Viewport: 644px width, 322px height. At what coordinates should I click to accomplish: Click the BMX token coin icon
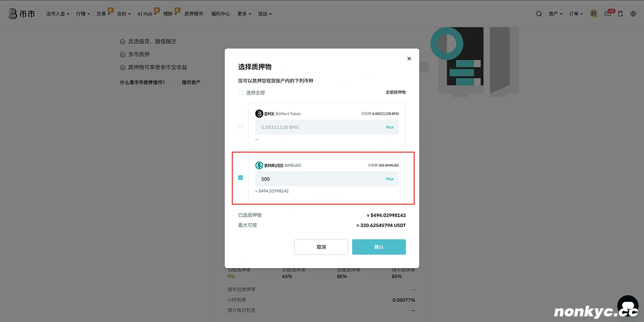259,114
